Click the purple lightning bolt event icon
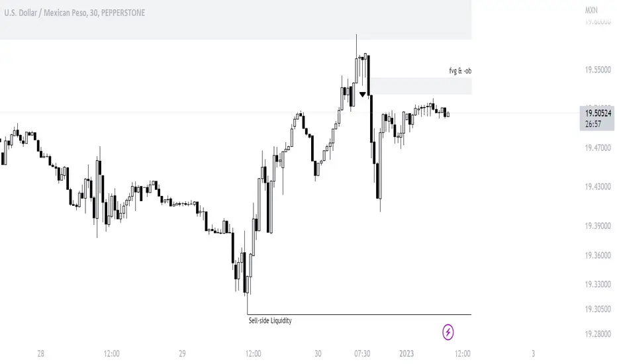 point(448,332)
